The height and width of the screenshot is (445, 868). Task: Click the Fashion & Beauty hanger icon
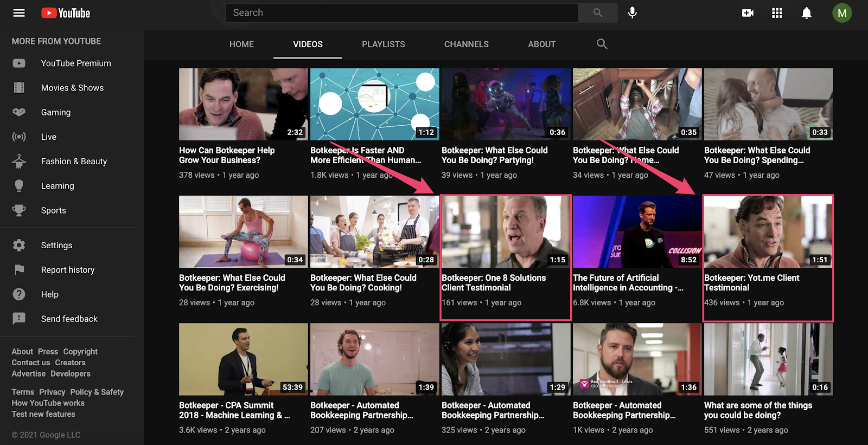(x=19, y=161)
